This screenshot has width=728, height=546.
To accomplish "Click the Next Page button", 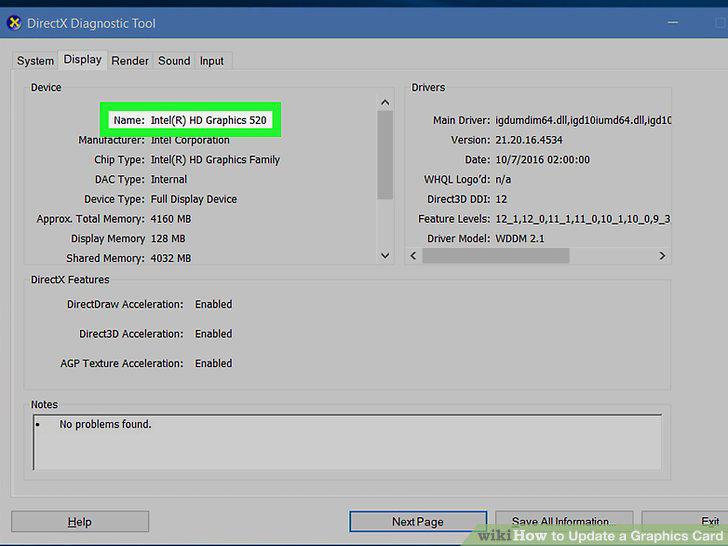I will pyautogui.click(x=418, y=522).
